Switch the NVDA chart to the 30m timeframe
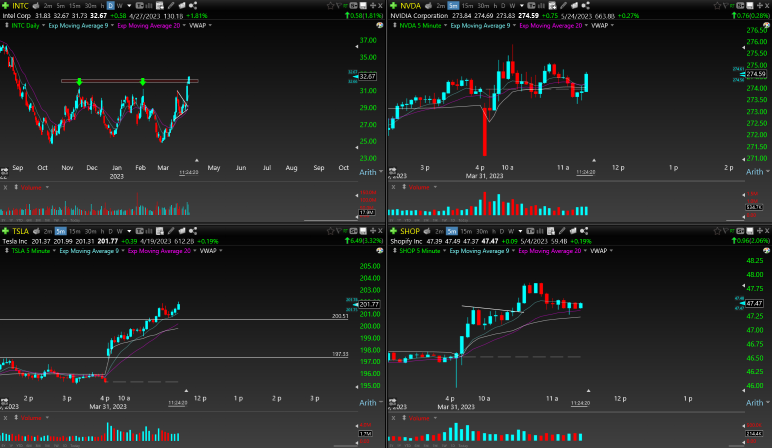772x448 pixels. click(483, 5)
